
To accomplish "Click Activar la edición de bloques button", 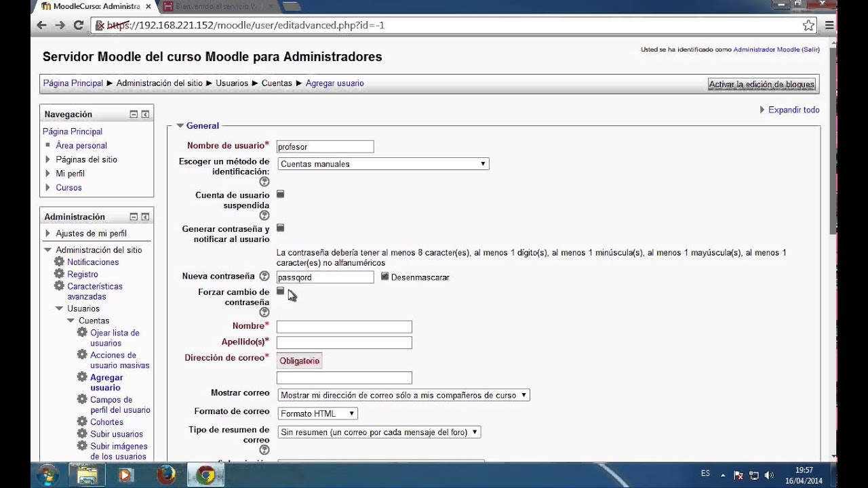I will click(762, 85).
